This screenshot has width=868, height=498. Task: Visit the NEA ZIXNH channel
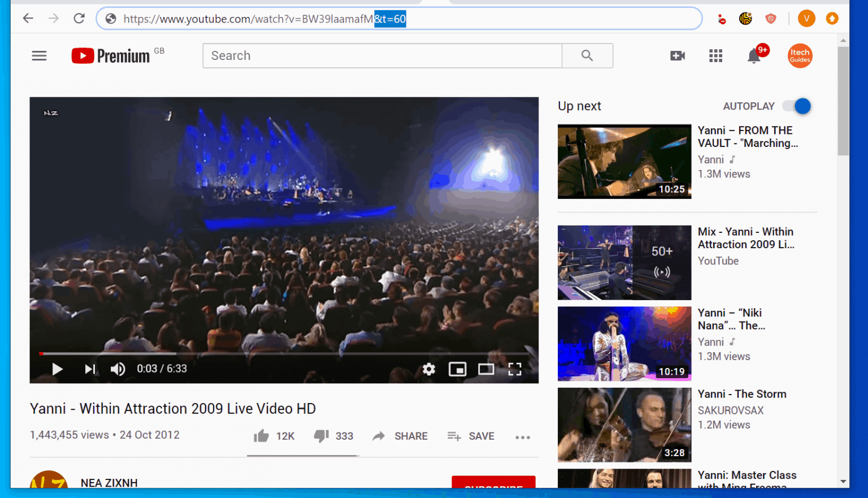tap(109, 483)
